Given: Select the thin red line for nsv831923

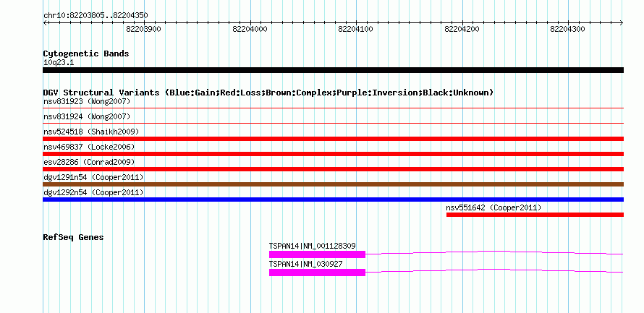Looking at the screenshot, I should tap(333, 108).
